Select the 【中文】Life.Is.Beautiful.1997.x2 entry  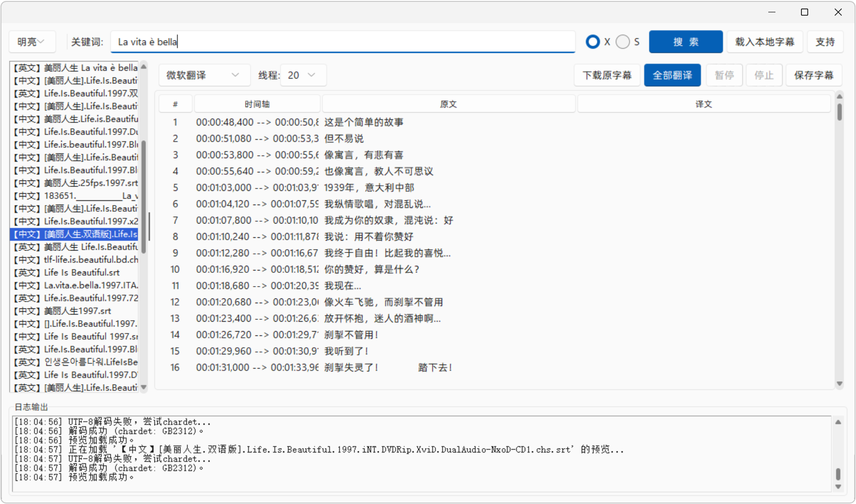[x=75, y=221]
